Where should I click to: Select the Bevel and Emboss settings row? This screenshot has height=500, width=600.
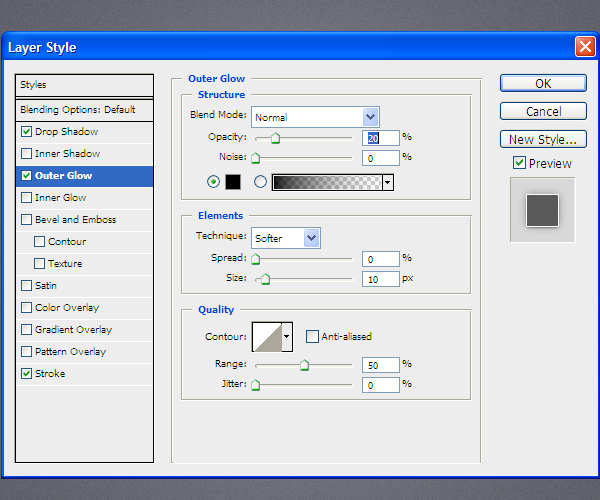pyautogui.click(x=85, y=220)
